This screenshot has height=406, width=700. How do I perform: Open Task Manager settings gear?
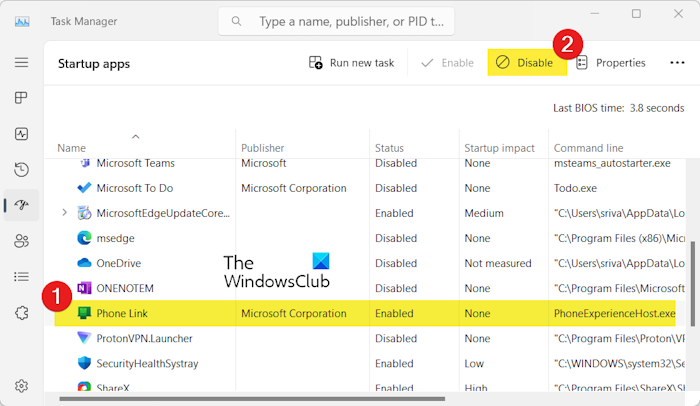pyautogui.click(x=21, y=386)
